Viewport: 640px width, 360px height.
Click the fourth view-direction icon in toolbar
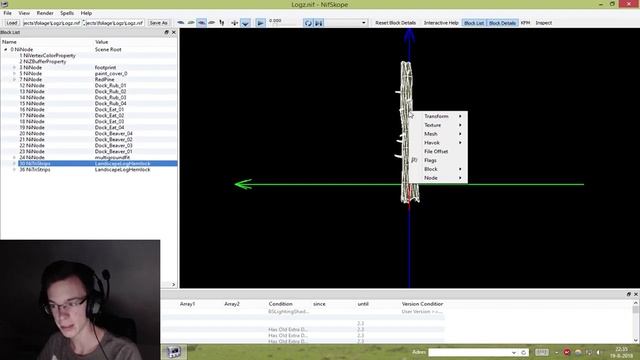211,23
